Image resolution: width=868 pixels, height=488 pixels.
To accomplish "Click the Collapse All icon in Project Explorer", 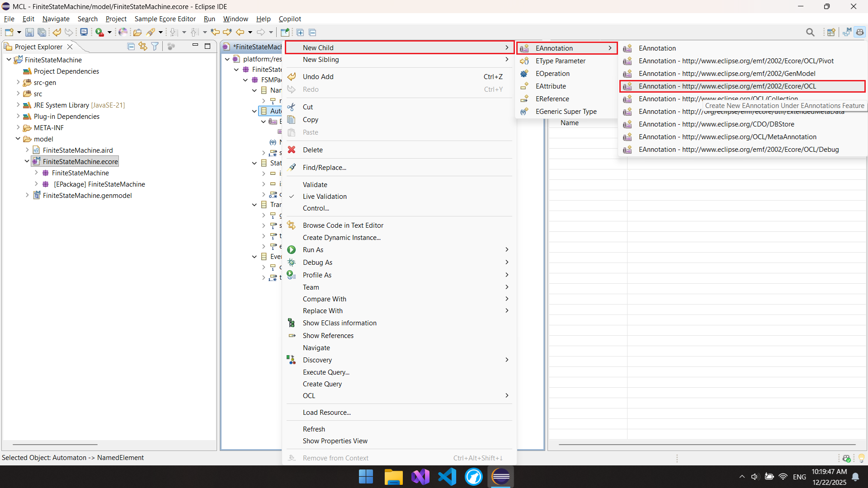I will [x=131, y=47].
